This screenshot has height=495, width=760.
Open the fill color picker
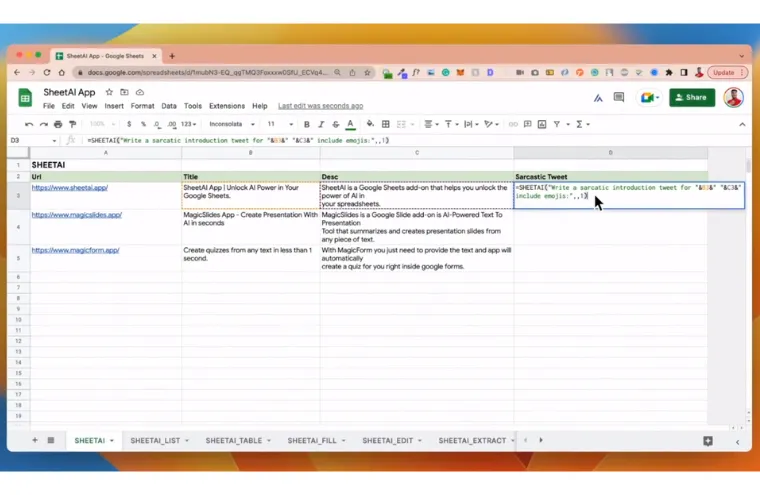(x=370, y=124)
